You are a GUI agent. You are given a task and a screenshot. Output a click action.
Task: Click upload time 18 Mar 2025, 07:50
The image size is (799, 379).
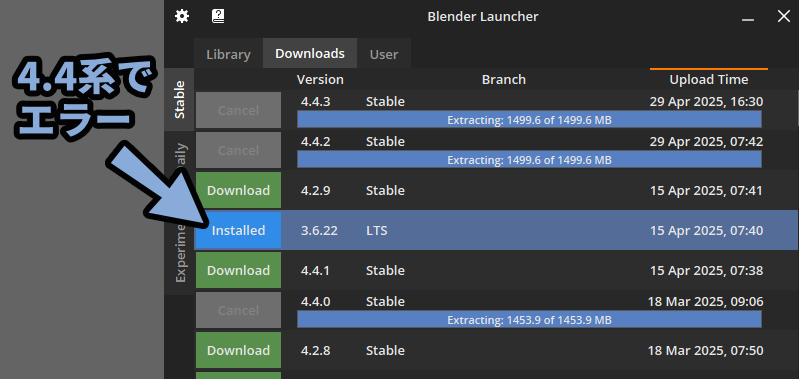pyautogui.click(x=706, y=350)
